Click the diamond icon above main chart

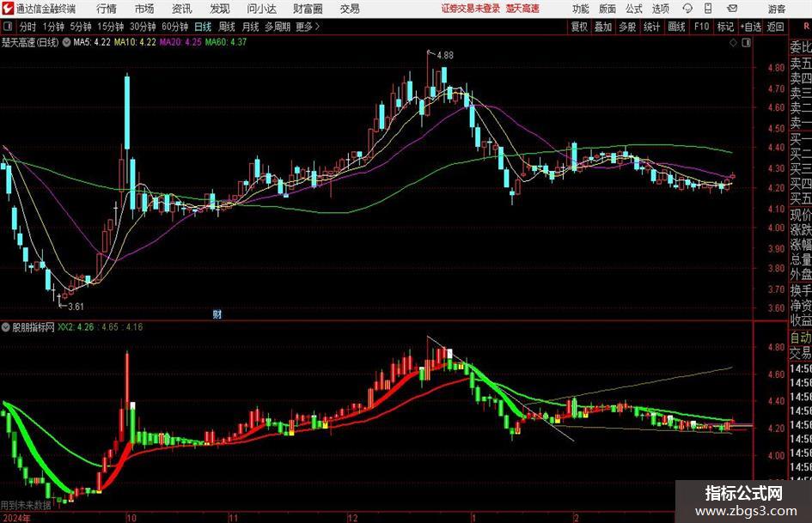pos(733,43)
